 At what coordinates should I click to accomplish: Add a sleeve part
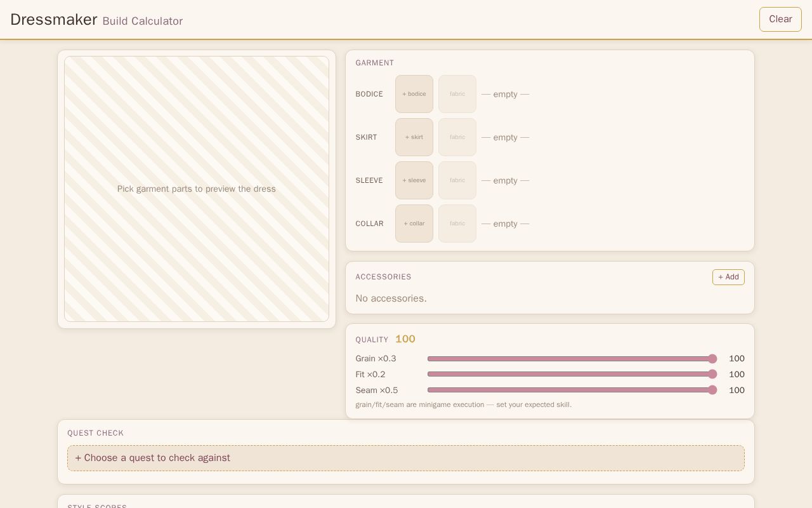point(414,180)
